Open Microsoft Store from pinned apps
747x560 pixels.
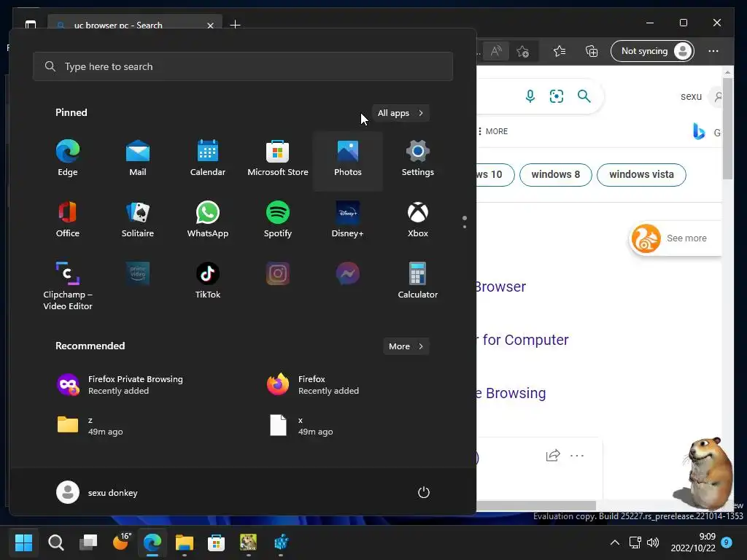pos(278,159)
